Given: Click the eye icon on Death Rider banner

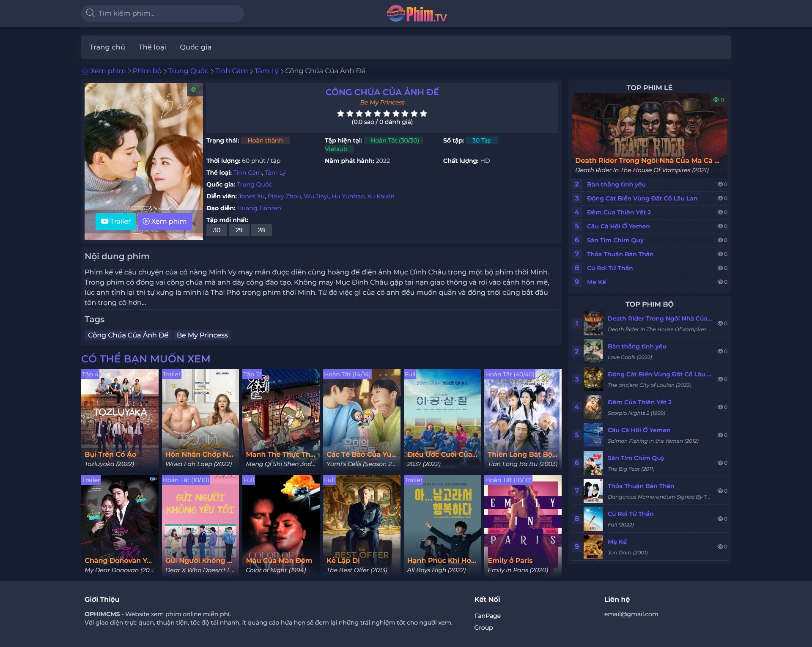Looking at the screenshot, I should click(x=716, y=100).
